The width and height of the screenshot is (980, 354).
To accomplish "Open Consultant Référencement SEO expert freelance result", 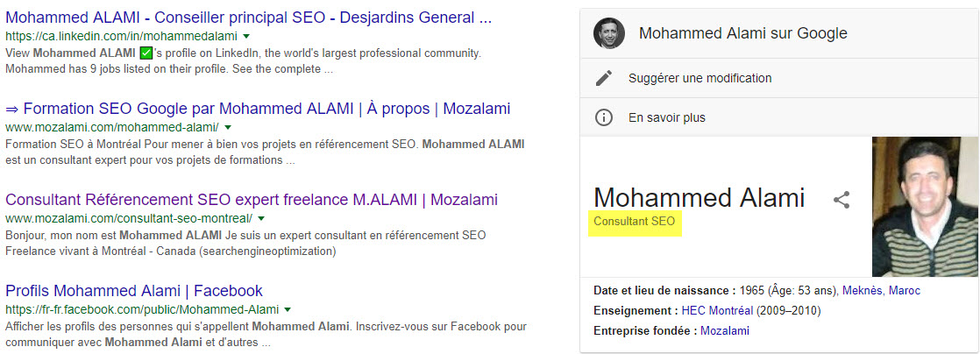I will [252, 200].
